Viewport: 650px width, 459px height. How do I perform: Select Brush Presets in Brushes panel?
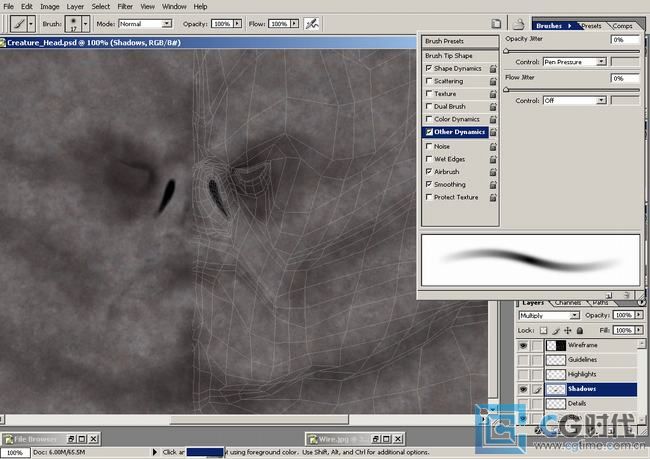coord(460,41)
